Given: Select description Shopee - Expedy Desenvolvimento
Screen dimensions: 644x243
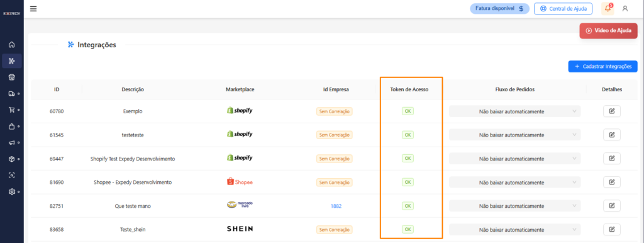Looking at the screenshot, I should (133, 182).
